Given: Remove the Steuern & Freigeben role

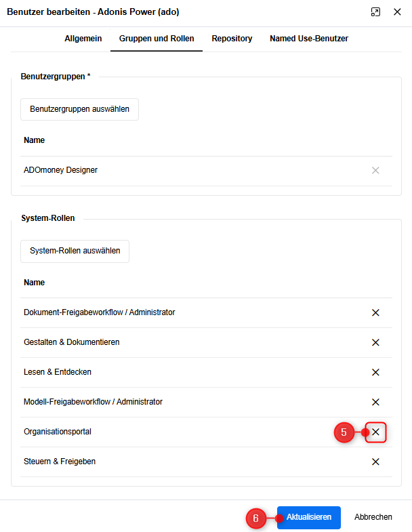Looking at the screenshot, I should tap(375, 462).
